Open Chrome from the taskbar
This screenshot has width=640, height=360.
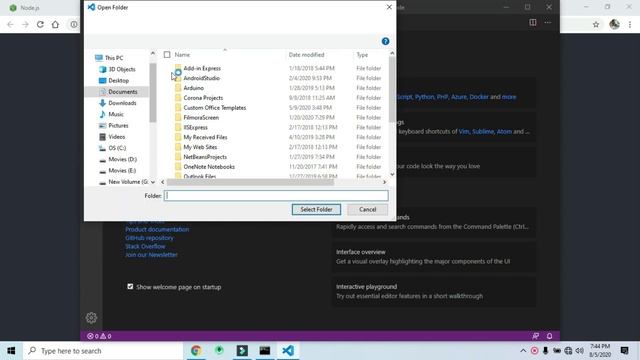(x=196, y=351)
